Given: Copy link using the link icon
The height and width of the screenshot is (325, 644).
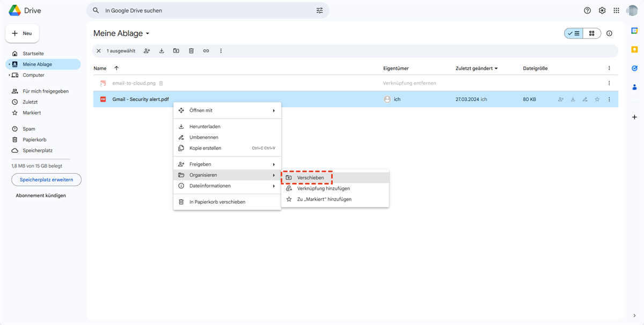Looking at the screenshot, I should coord(206,51).
